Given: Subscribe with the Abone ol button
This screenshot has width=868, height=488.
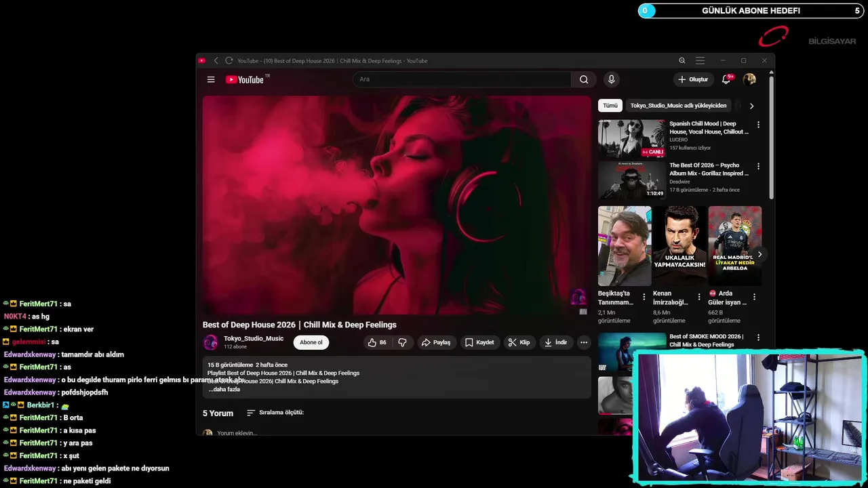Looking at the screenshot, I should click(x=311, y=342).
